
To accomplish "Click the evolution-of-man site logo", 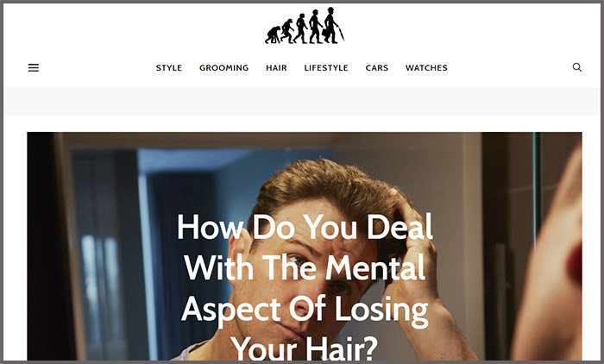I will click(305, 25).
